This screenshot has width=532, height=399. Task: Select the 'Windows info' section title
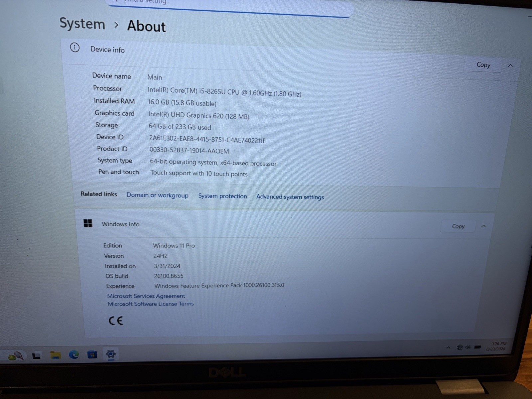click(120, 224)
